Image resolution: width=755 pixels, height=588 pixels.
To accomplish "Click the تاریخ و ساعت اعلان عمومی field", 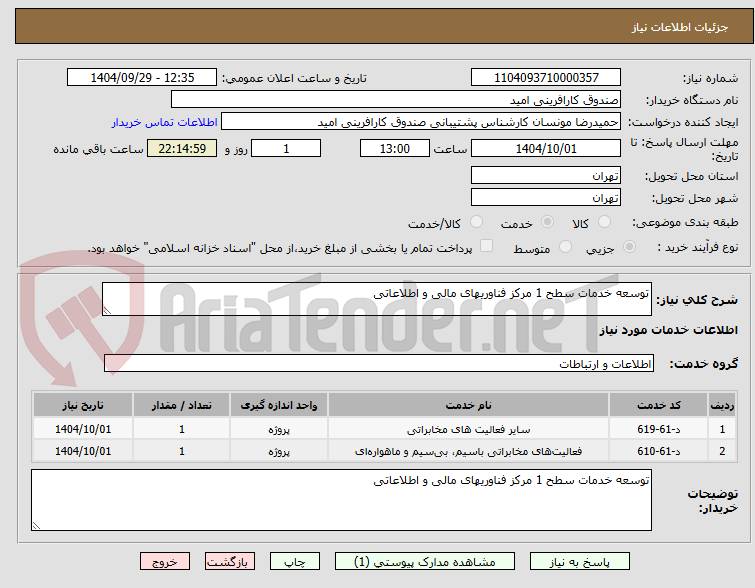I will click(142, 77).
